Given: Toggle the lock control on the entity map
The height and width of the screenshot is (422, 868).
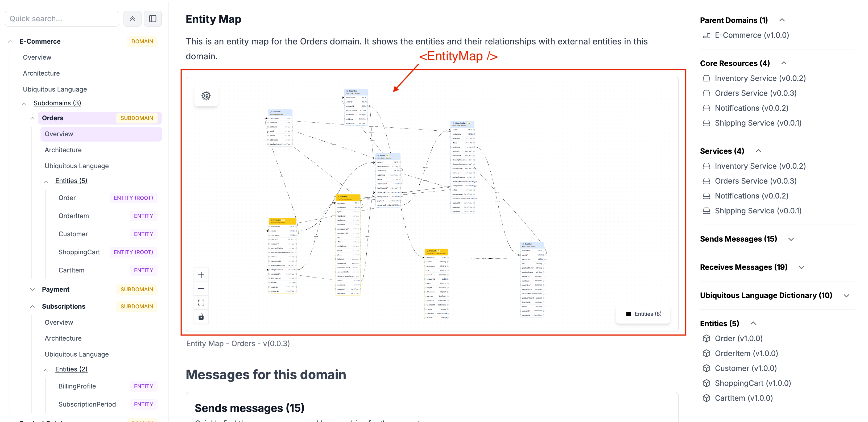Looking at the screenshot, I should tap(201, 317).
